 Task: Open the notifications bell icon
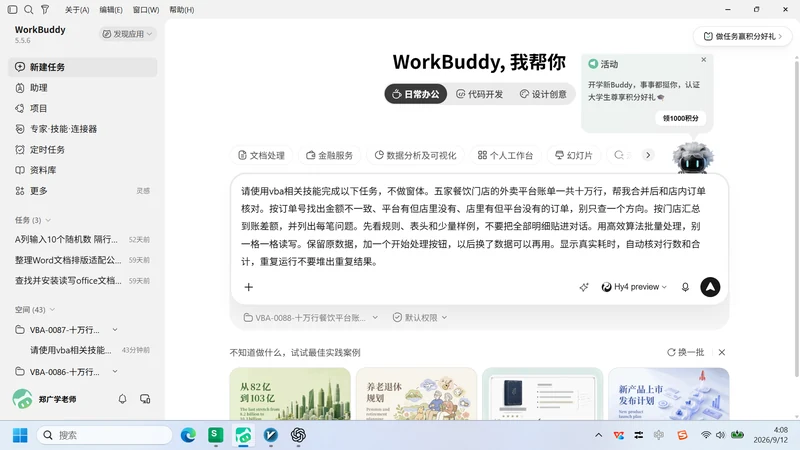pos(122,399)
